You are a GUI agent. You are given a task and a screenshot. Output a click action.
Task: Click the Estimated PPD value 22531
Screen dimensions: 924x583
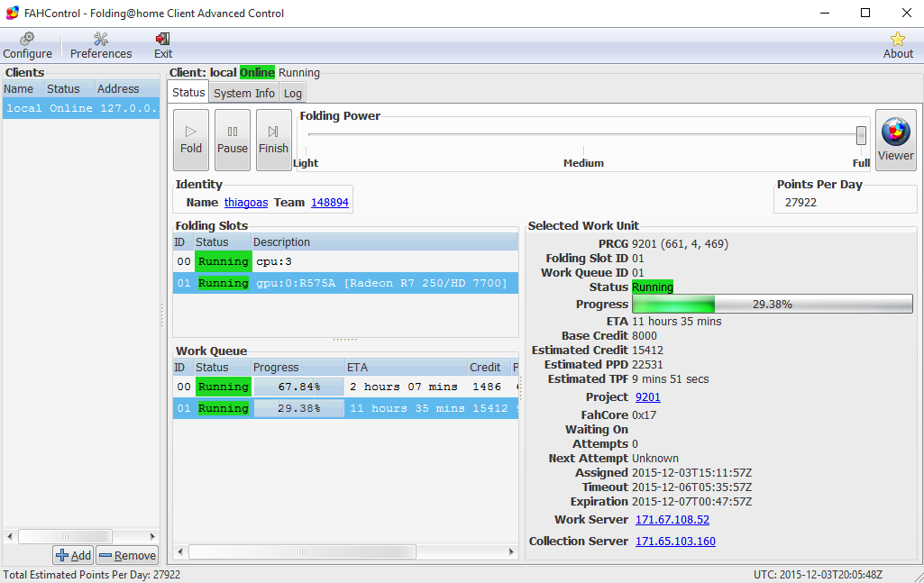pyautogui.click(x=647, y=365)
